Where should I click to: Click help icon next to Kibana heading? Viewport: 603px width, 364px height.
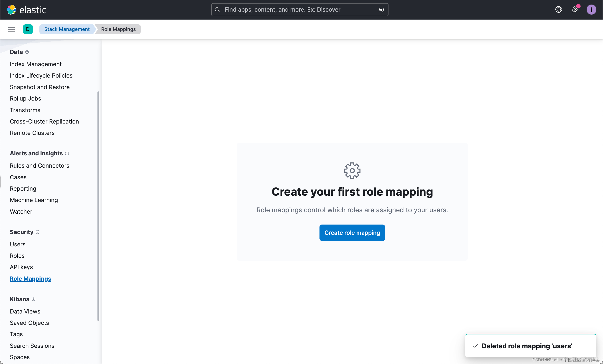click(33, 299)
